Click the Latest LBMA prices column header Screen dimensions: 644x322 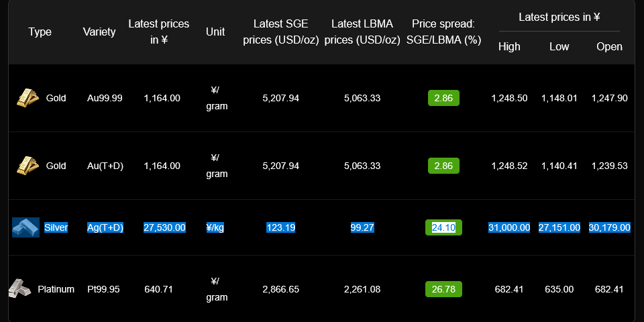[362, 32]
